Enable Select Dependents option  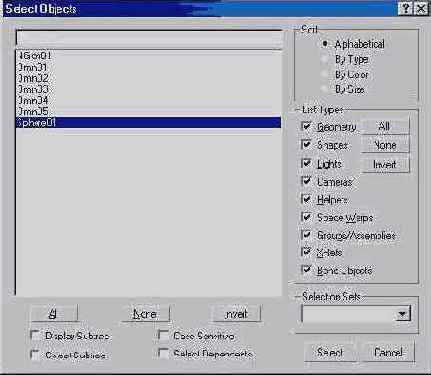(x=163, y=353)
